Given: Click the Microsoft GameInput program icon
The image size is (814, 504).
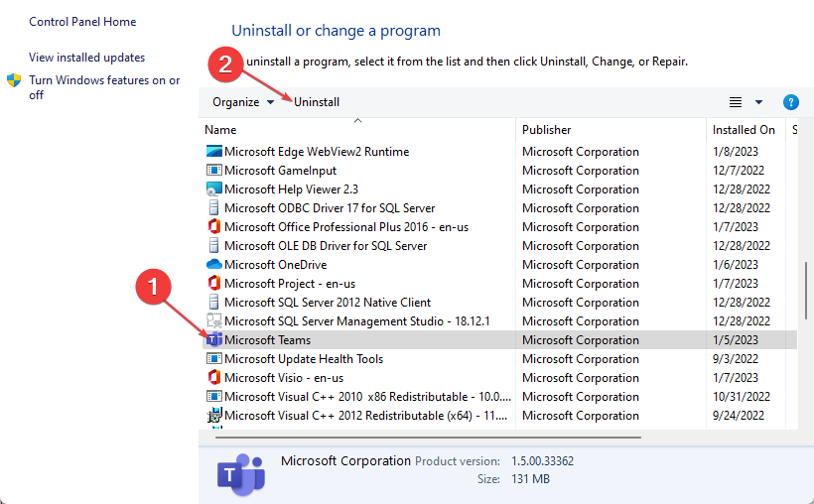Looking at the screenshot, I should point(213,171).
